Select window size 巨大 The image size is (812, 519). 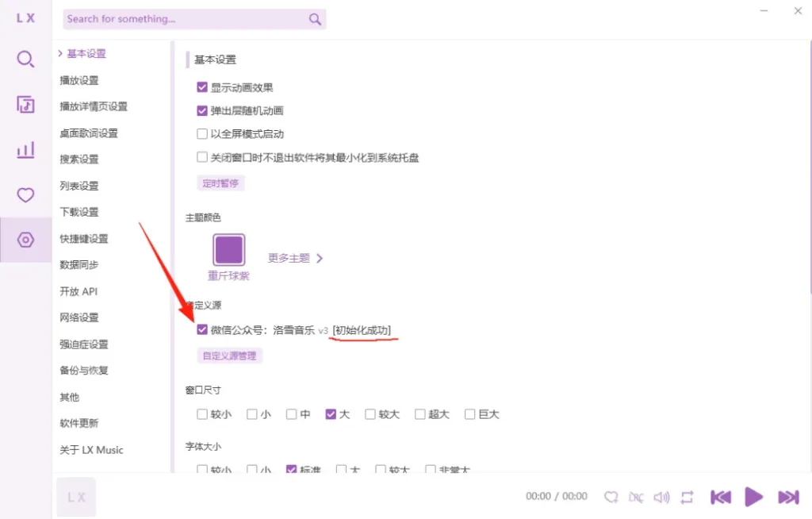click(x=469, y=414)
